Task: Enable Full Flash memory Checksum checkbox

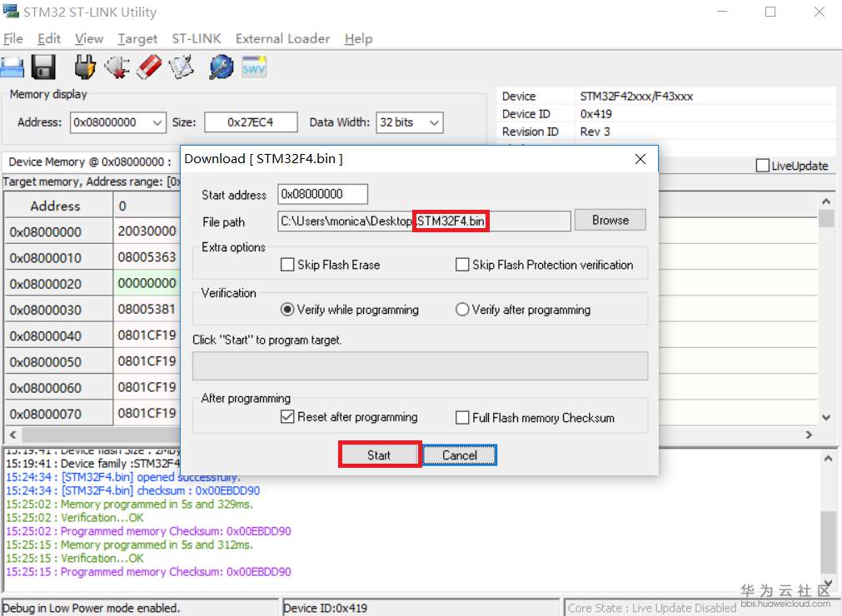Action: 462,417
